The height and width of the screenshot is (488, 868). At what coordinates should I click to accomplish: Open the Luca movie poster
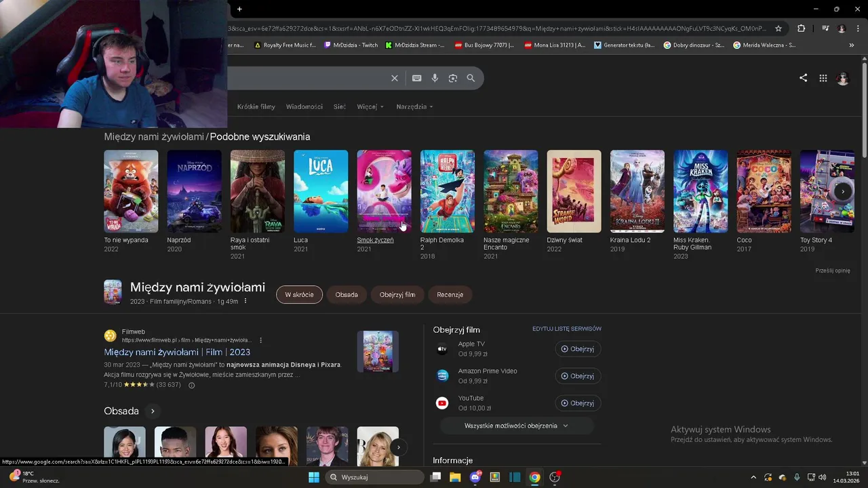321,191
